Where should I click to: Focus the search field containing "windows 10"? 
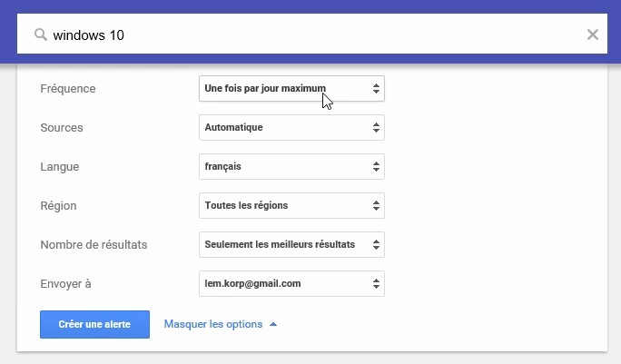click(309, 35)
